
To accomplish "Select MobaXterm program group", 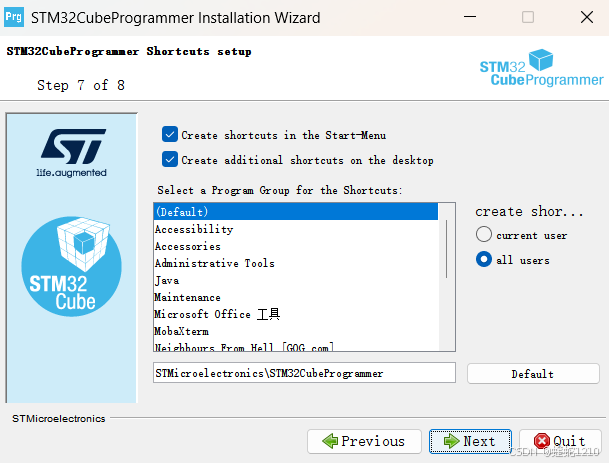I will pyautogui.click(x=296, y=331).
